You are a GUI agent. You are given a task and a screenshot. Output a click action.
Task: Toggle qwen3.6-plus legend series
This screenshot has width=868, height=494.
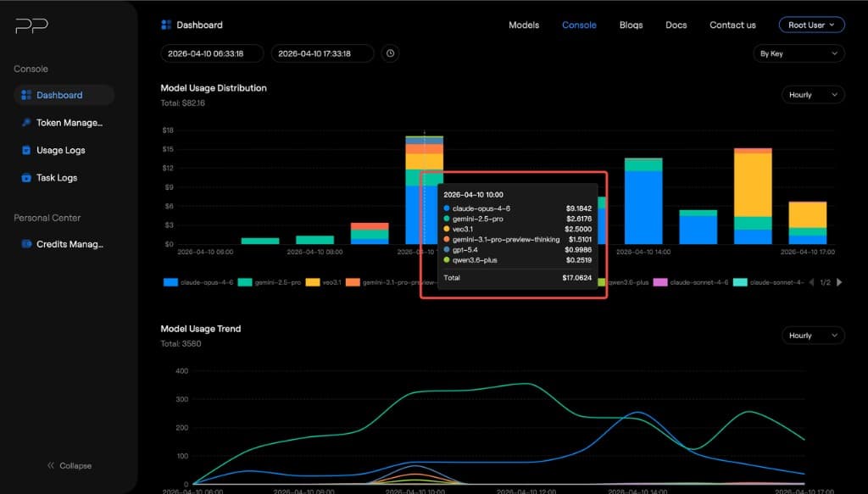tap(623, 282)
